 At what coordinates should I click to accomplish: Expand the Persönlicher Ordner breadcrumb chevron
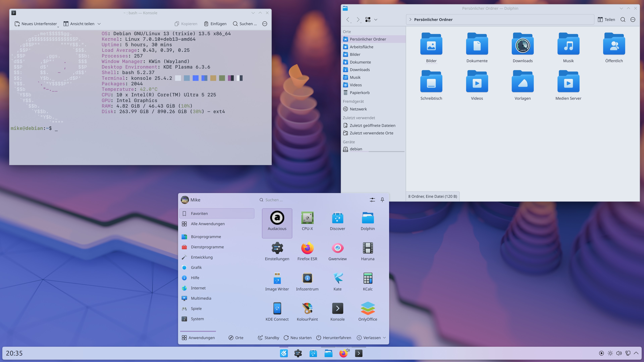coord(410,19)
